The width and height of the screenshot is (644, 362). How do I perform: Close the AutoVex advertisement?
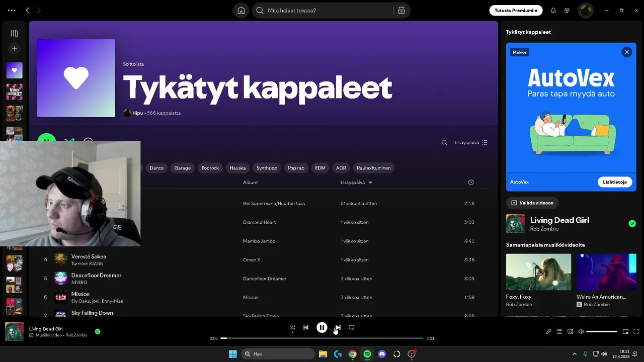coord(626,52)
